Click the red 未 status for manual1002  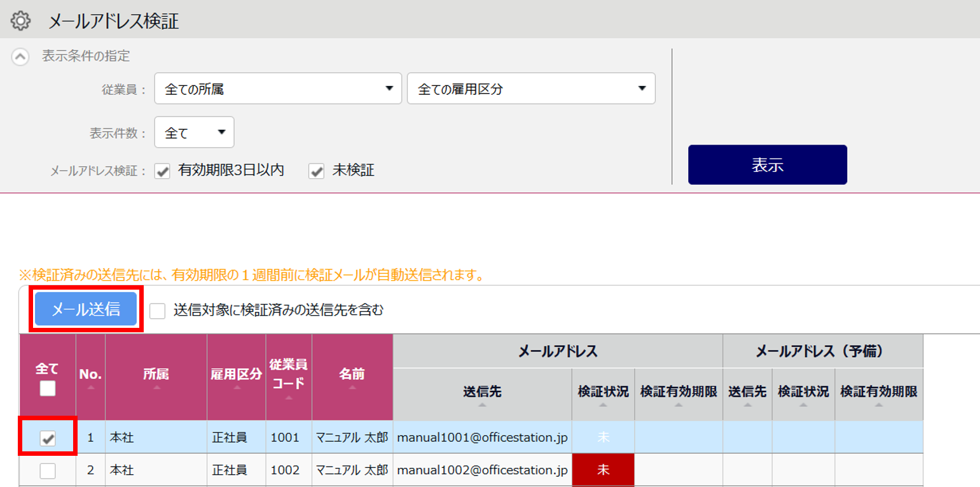603,470
